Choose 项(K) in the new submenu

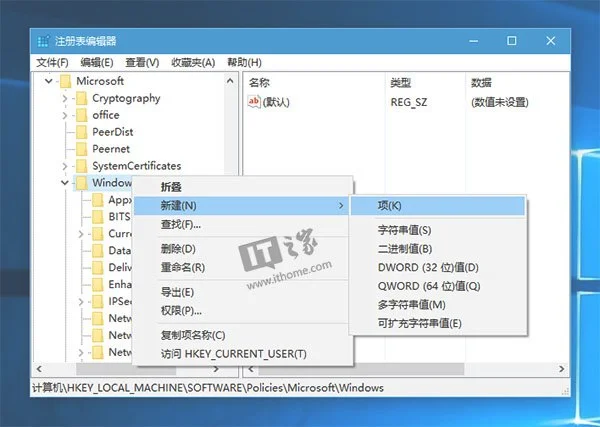[x=390, y=206]
